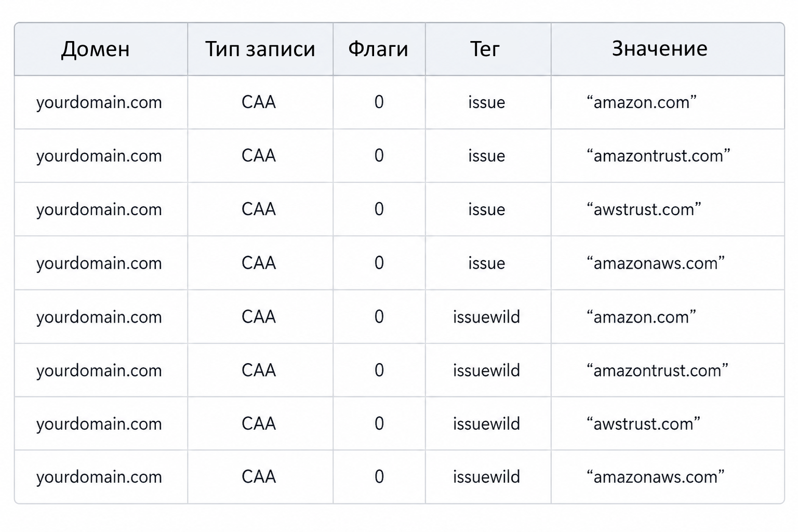Click "amazon.com" value in issuewild row
Viewport: 798px width, 532px height.
point(642,317)
